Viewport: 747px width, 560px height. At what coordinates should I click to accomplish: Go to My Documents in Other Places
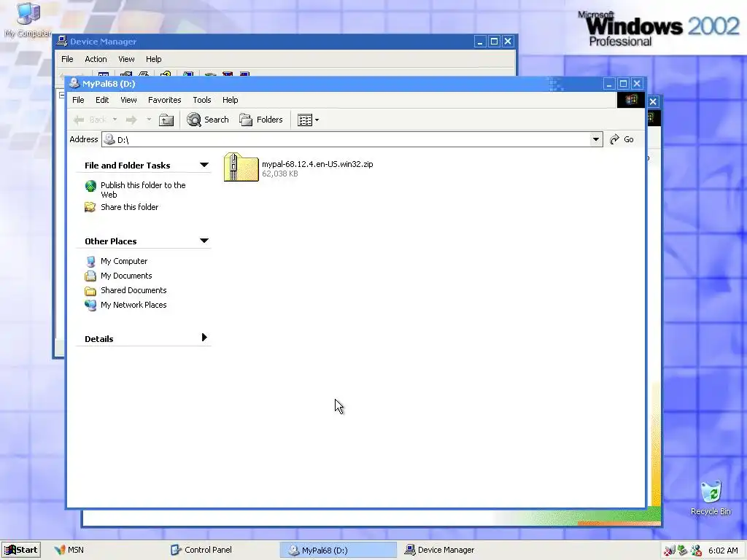click(x=126, y=276)
